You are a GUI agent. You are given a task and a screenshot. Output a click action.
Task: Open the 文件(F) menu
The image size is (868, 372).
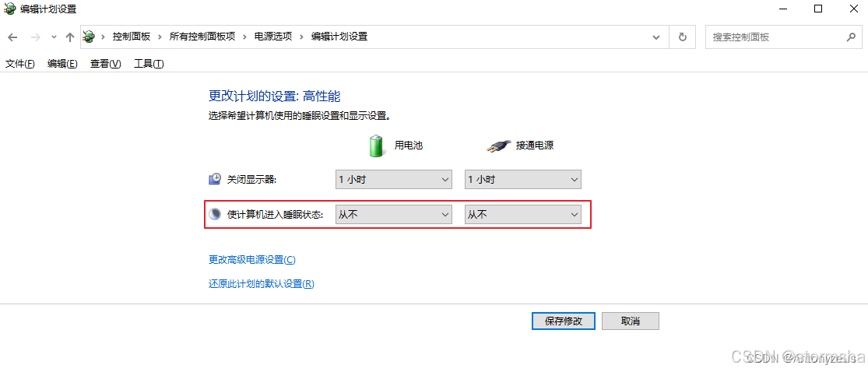point(20,64)
